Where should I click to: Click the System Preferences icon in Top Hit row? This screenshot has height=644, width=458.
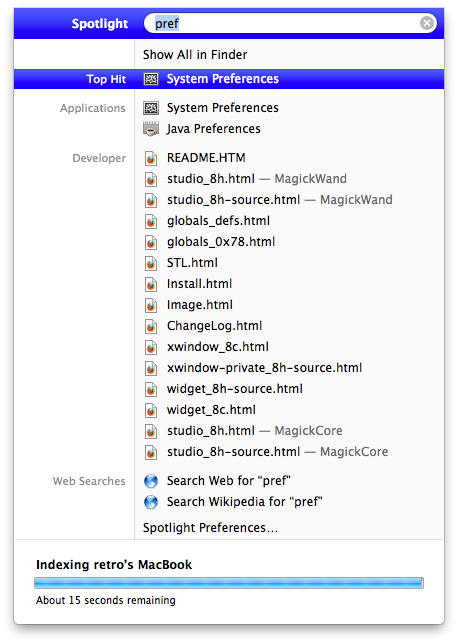pos(151,79)
